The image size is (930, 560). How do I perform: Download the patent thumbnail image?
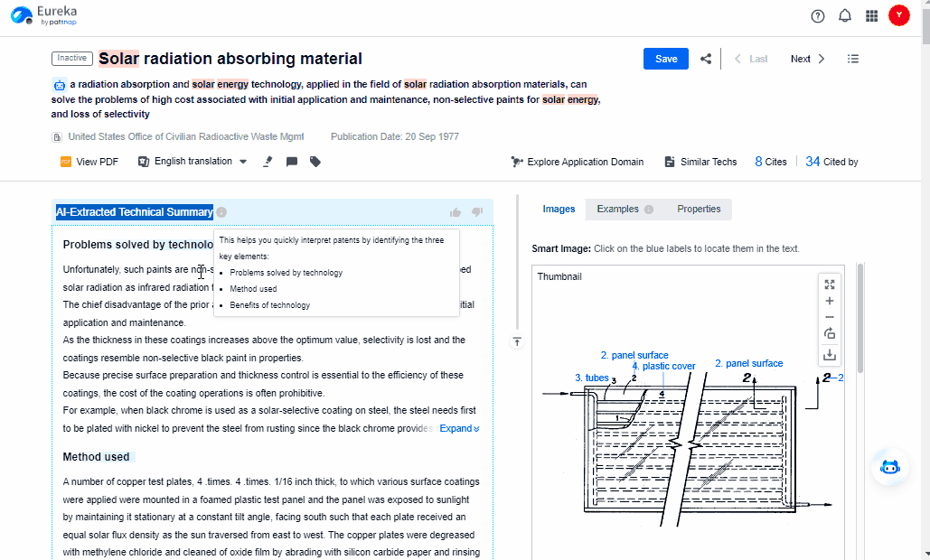pos(830,355)
